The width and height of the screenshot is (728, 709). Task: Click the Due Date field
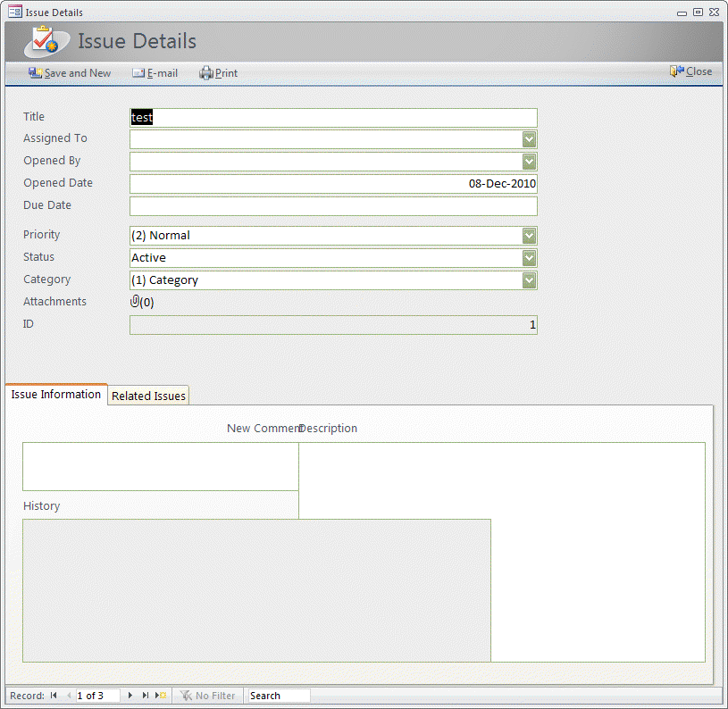pos(333,206)
